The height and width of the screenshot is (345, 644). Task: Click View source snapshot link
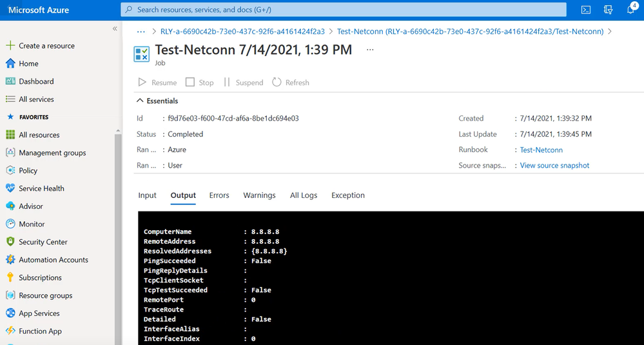click(554, 166)
